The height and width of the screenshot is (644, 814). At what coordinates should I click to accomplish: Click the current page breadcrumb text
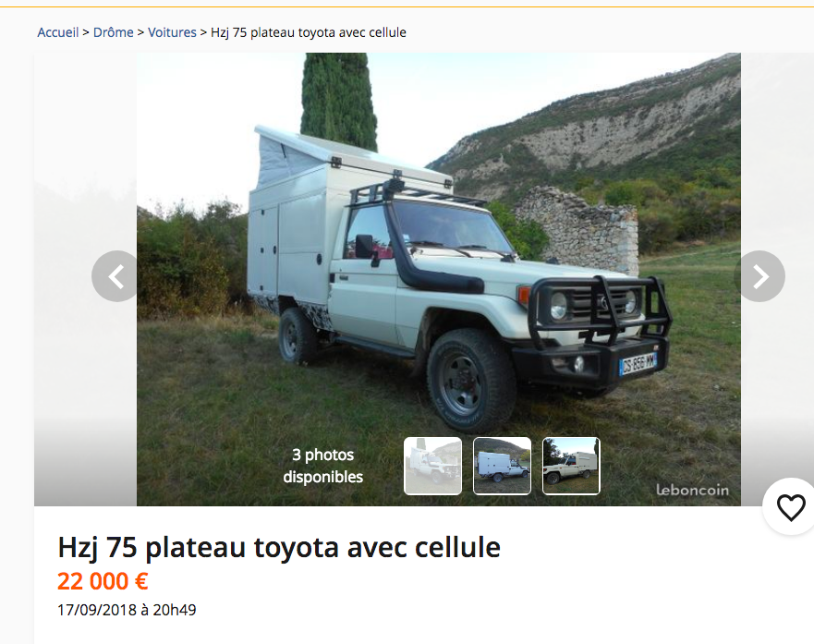click(309, 32)
